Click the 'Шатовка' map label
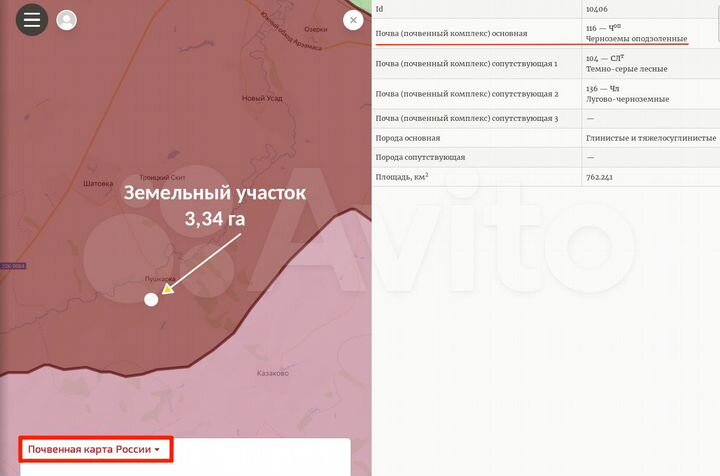720x476 pixels. coord(98,184)
